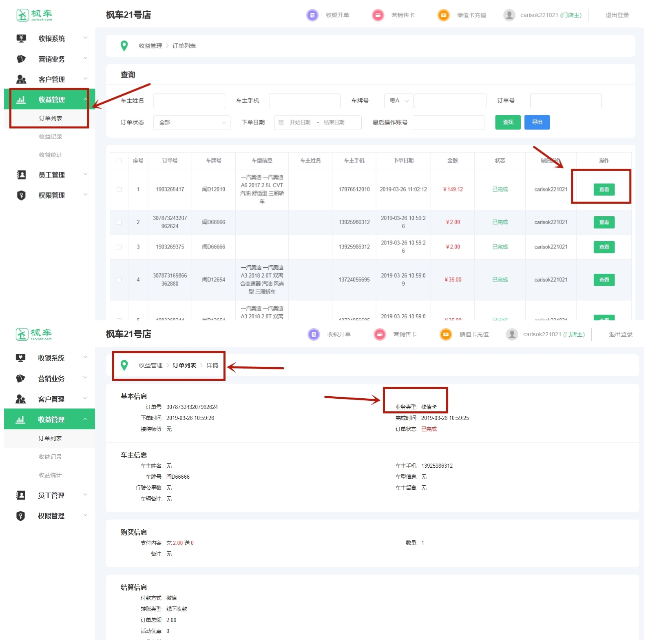Click the green location pin beside the 详情 breadcrumb

point(124,365)
